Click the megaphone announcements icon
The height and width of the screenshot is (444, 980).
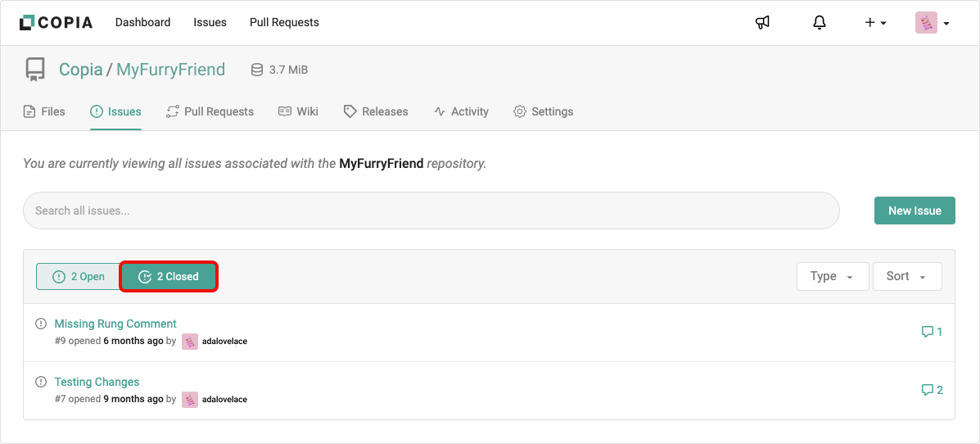tap(762, 23)
